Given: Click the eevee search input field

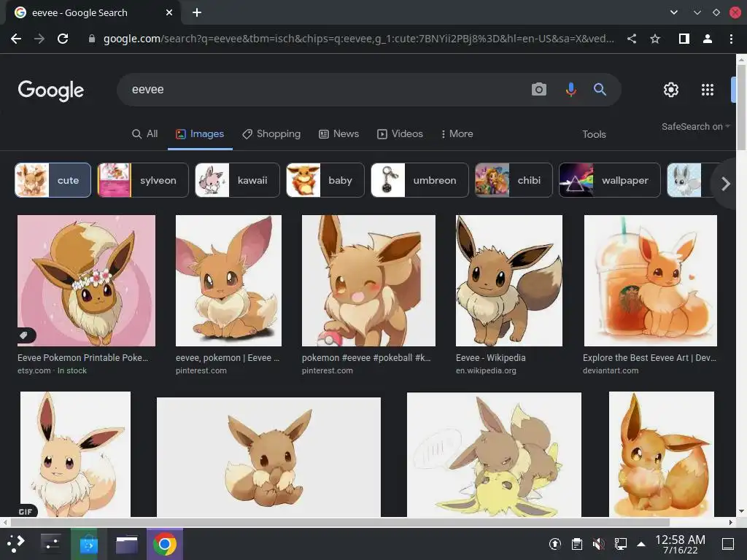Looking at the screenshot, I should [324, 90].
